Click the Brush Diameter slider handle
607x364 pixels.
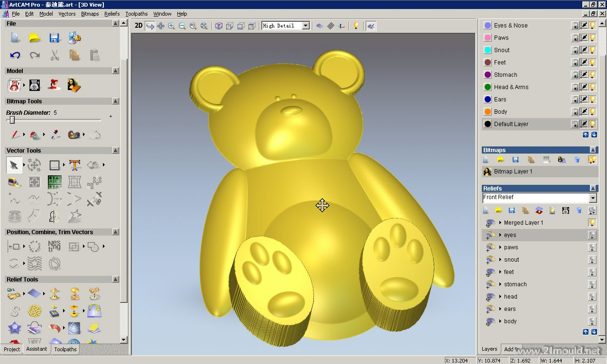pos(12,120)
